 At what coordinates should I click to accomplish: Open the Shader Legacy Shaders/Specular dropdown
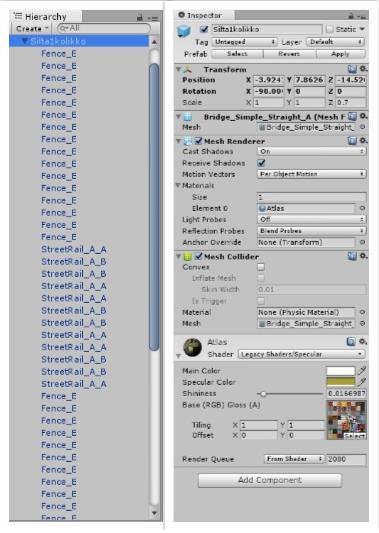(302, 354)
